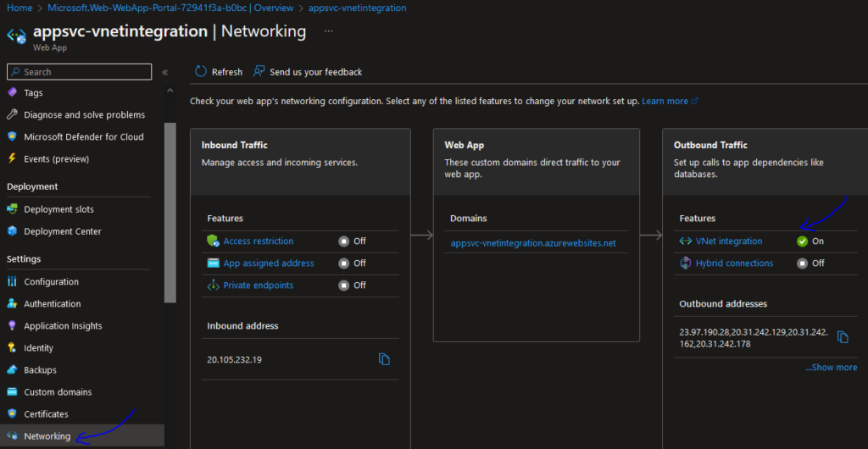Click the Private endpoints icon
Screen dimensions: 868x449
tap(213, 285)
